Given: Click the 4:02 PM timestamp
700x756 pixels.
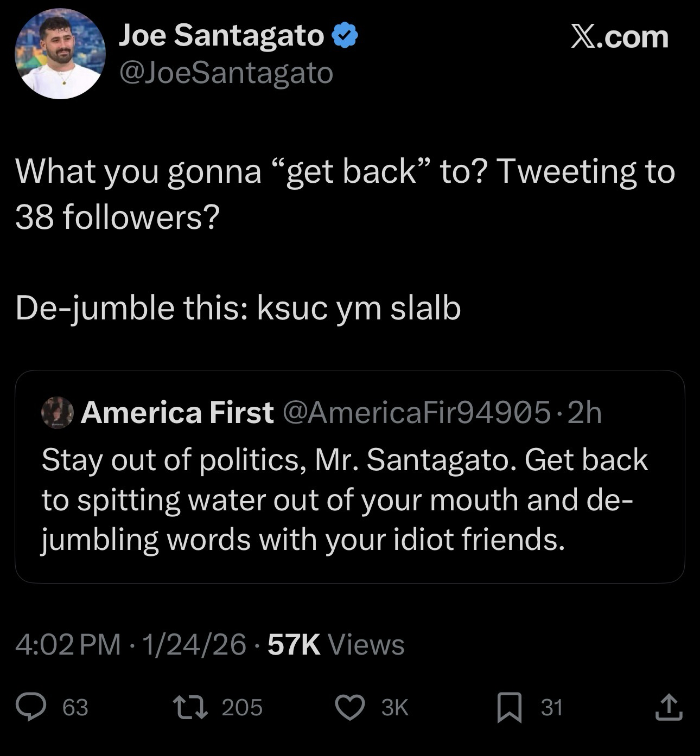Looking at the screenshot, I should (68, 645).
